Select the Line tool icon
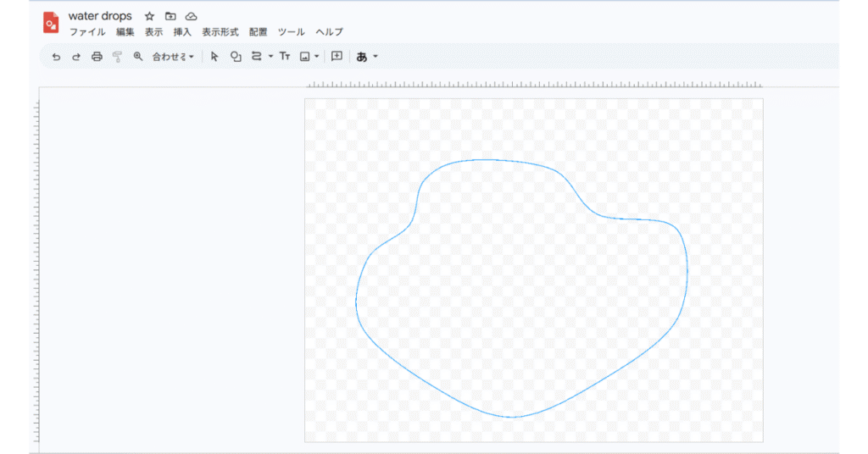868x454 pixels. click(256, 57)
